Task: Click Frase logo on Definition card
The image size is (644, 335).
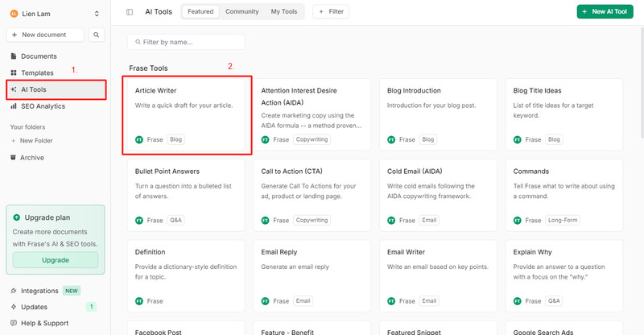Action: point(139,301)
